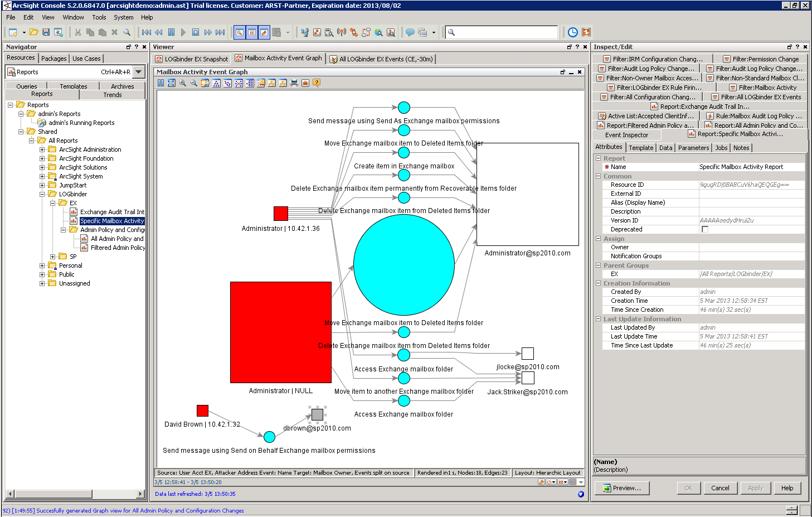Open the Tools menu
Image resolution: width=812 pixels, height=517 pixels.
(99, 17)
